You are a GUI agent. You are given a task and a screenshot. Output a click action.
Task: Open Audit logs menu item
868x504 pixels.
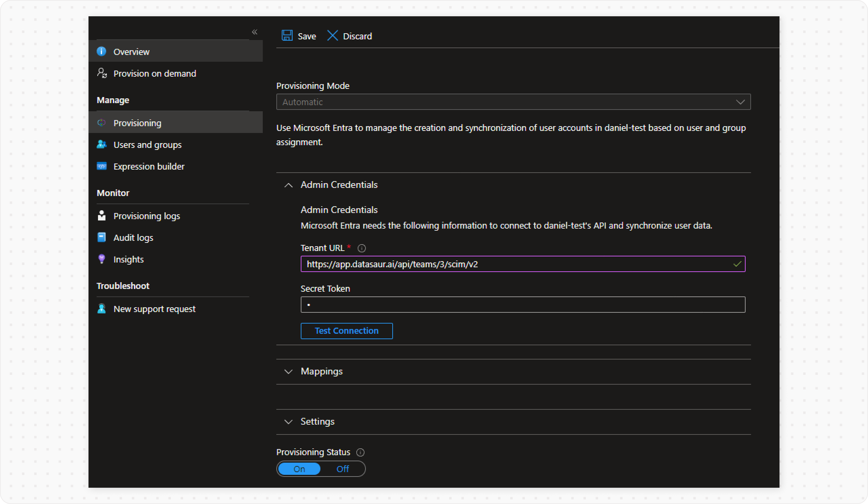133,238
